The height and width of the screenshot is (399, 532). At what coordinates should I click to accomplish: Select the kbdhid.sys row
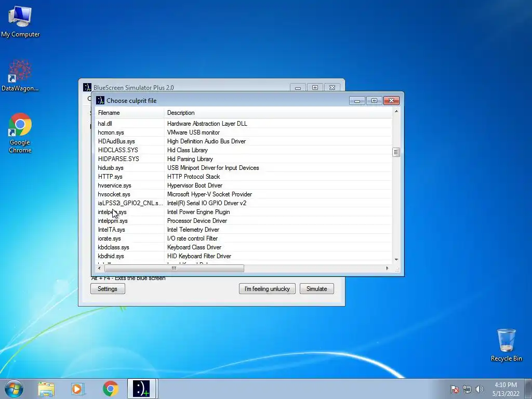[243, 256]
